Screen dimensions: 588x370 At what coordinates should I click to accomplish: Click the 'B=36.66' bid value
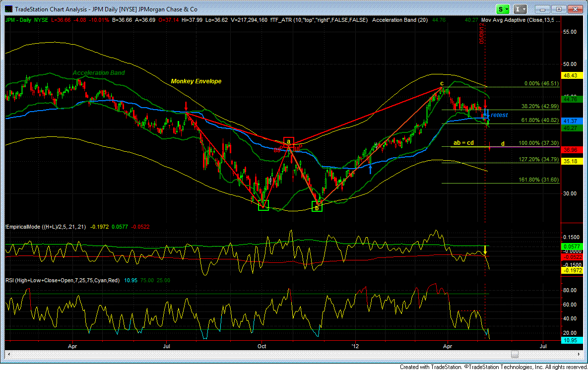[x=122, y=20]
